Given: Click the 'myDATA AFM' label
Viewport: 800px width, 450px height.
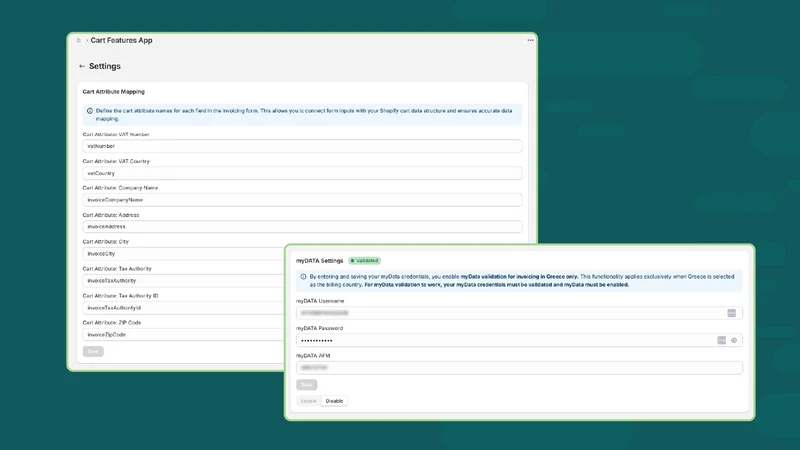Looking at the screenshot, I should coord(313,356).
